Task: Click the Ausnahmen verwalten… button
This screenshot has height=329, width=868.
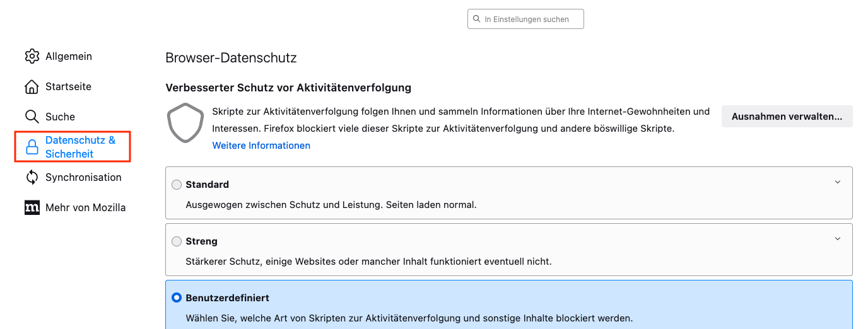Action: point(787,117)
